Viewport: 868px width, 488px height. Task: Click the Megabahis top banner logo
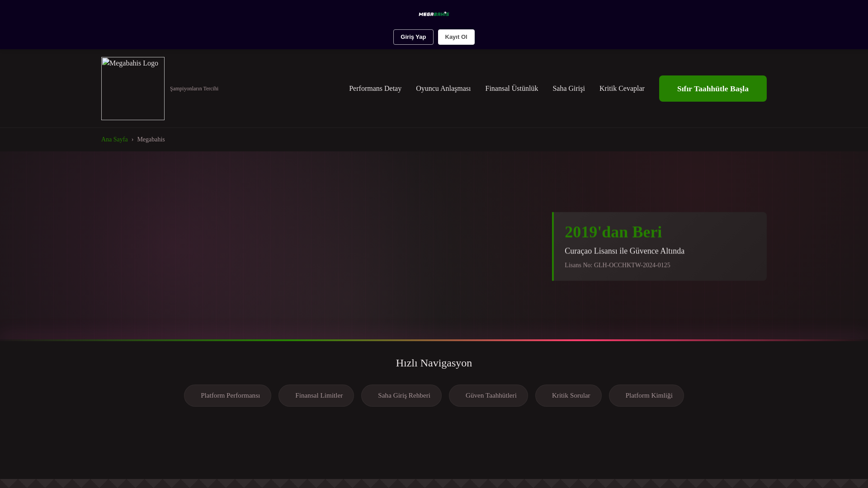click(x=434, y=14)
